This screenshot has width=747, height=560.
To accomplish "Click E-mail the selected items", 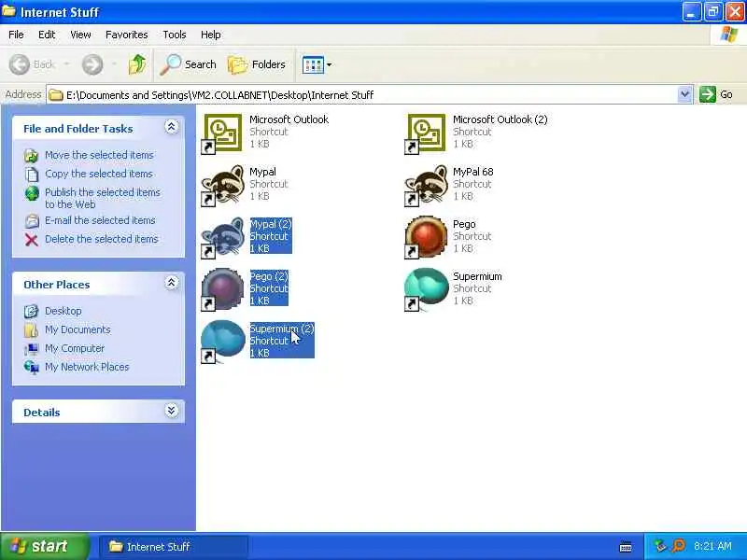I will [100, 220].
